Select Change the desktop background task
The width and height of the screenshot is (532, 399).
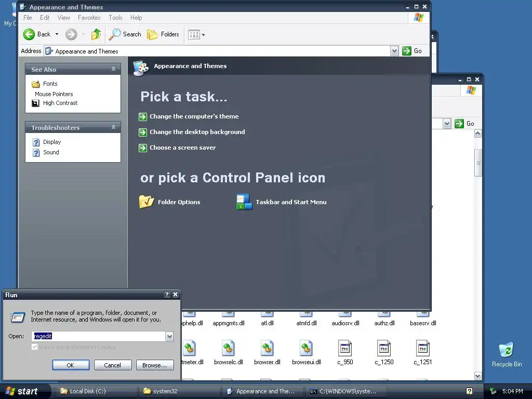click(x=197, y=132)
